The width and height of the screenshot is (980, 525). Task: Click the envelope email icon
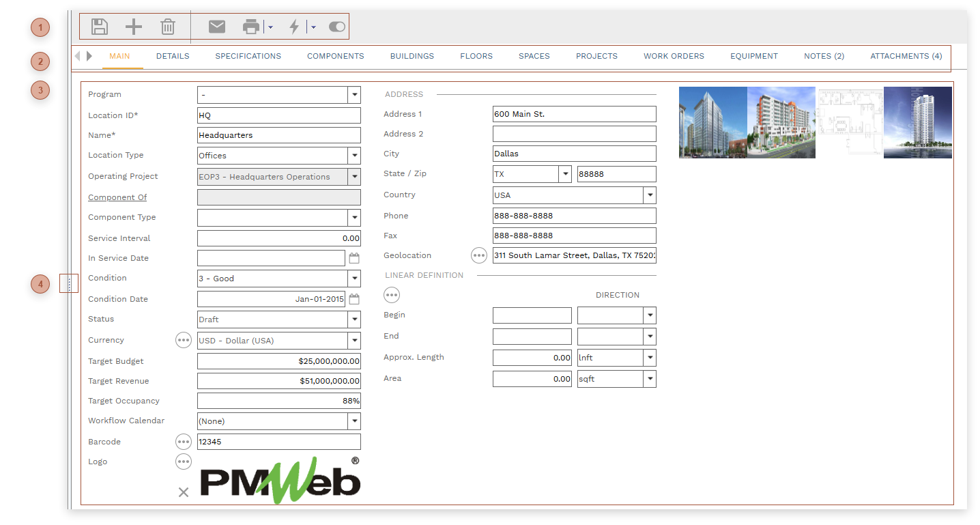(217, 27)
